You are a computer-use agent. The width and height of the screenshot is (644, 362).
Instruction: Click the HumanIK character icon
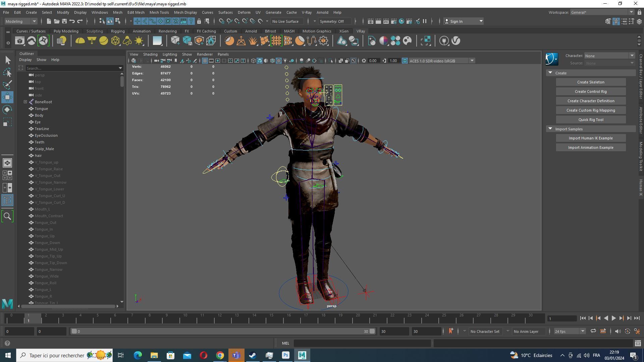551,59
